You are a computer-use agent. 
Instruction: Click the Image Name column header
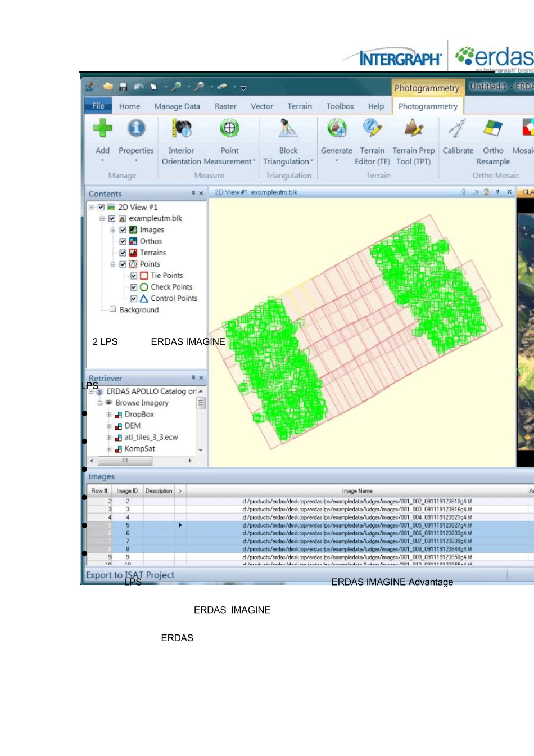(357, 491)
